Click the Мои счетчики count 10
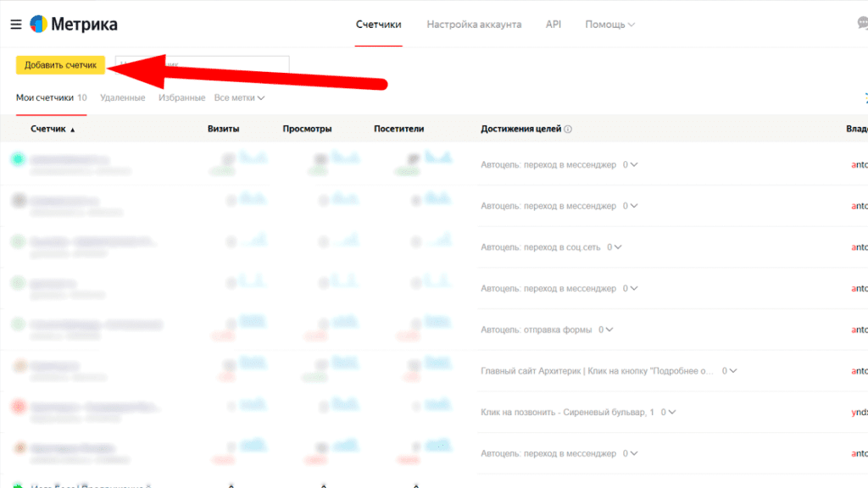 82,97
